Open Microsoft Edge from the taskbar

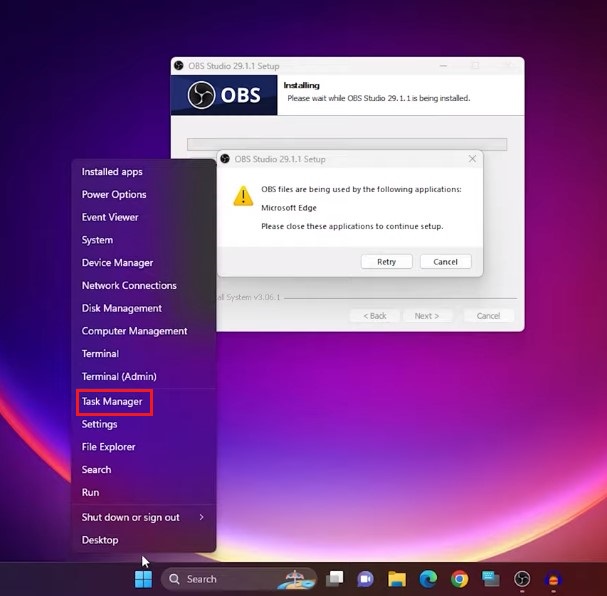click(428, 579)
